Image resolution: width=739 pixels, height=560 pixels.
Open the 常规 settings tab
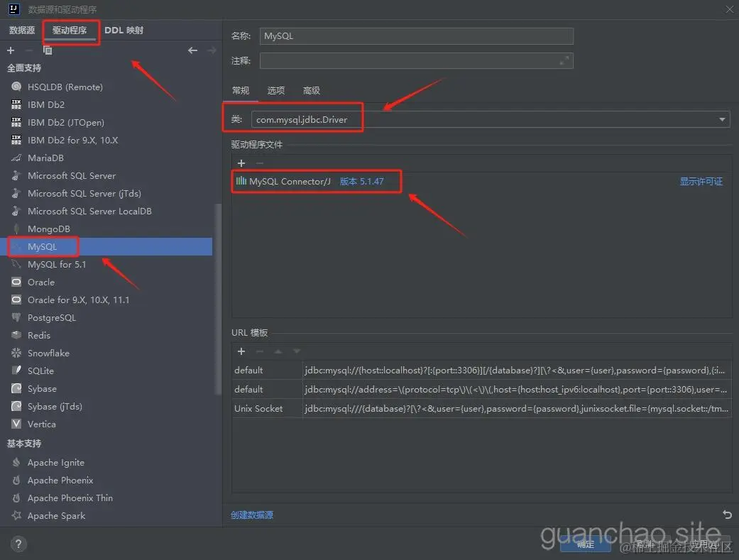coord(241,91)
